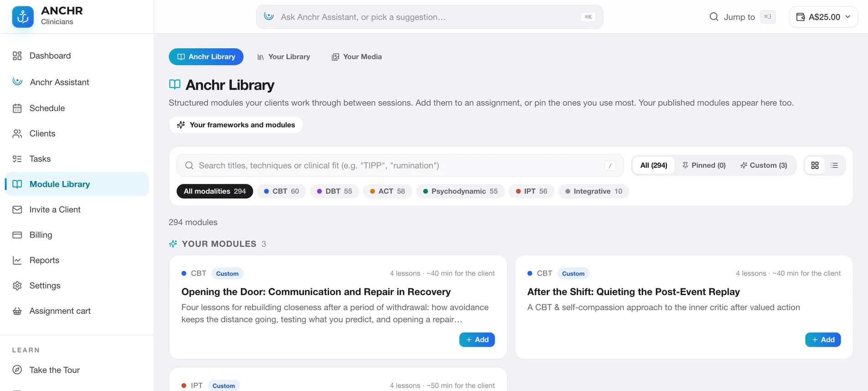This screenshot has width=868, height=391.
Task: Open the A$25.00 balance dropdown
Action: 823,17
